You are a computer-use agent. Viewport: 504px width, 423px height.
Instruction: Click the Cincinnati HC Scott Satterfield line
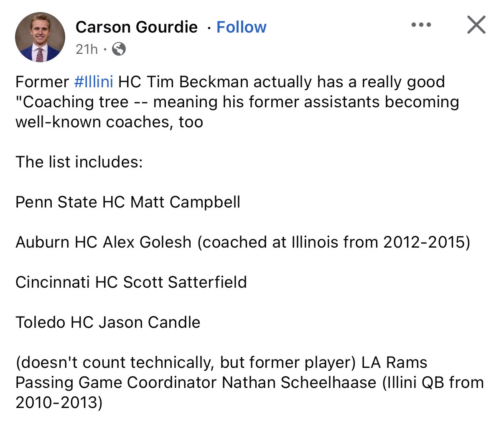click(131, 282)
